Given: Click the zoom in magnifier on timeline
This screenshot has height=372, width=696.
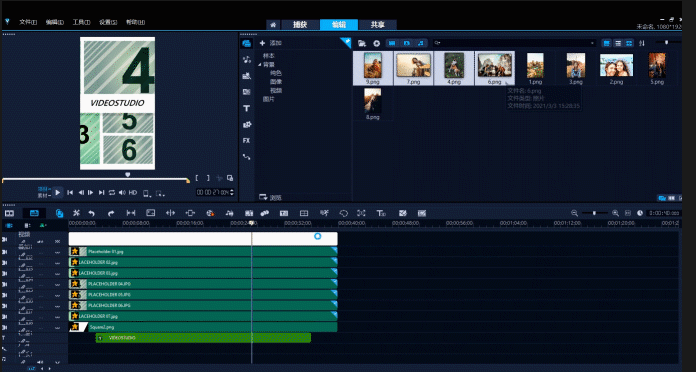Looking at the screenshot, I should (x=615, y=213).
